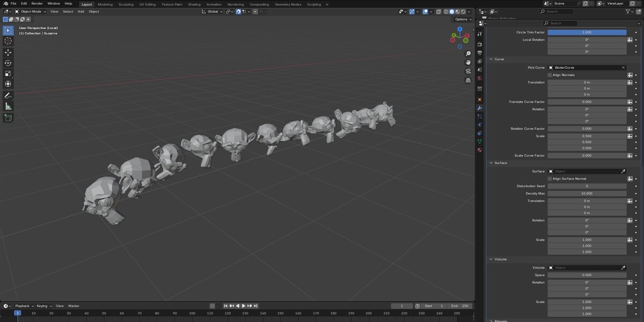The width and height of the screenshot is (644, 322).
Task: Click the Volume object eyedropper
Action: (x=623, y=267)
